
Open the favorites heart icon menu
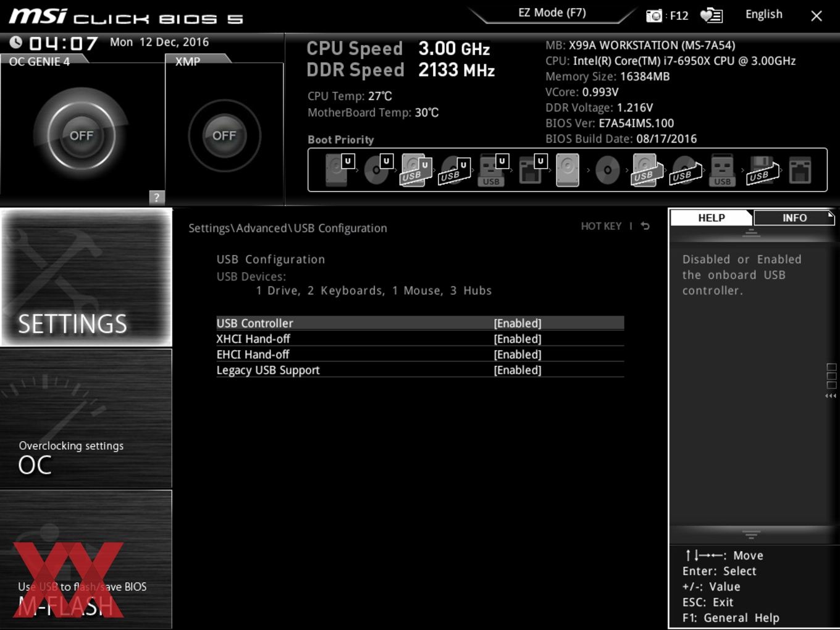(x=711, y=15)
